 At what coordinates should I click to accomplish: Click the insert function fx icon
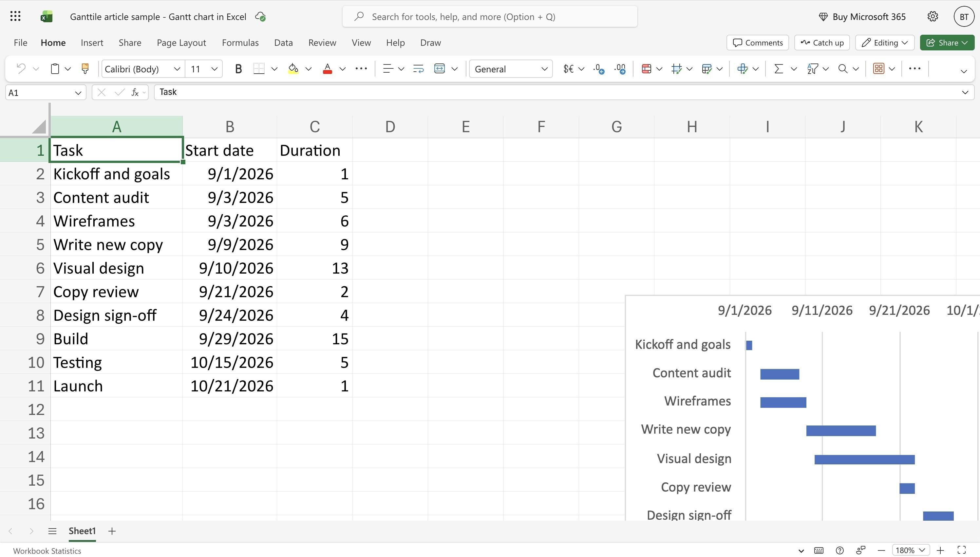(x=135, y=92)
